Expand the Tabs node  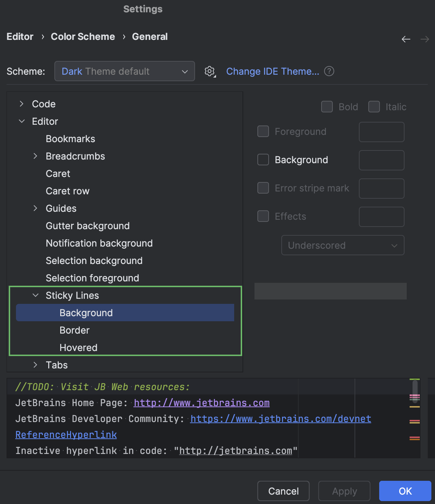click(x=35, y=365)
